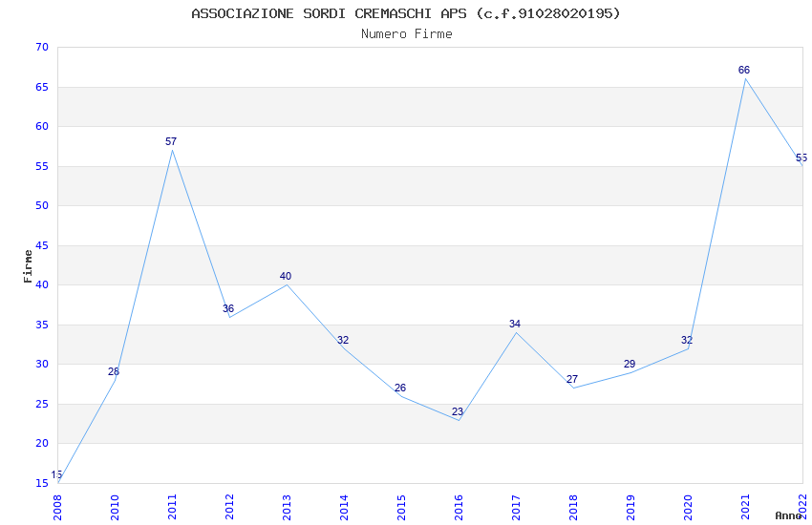Click the 2014 data point labeled 32
Screen dimensions: 812x525
344,348
